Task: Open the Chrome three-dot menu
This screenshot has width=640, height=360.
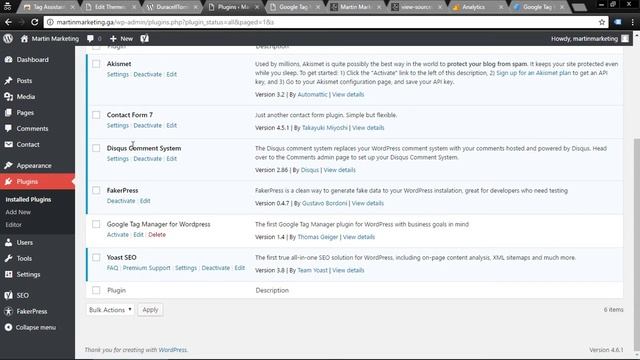Action: pos(632,22)
